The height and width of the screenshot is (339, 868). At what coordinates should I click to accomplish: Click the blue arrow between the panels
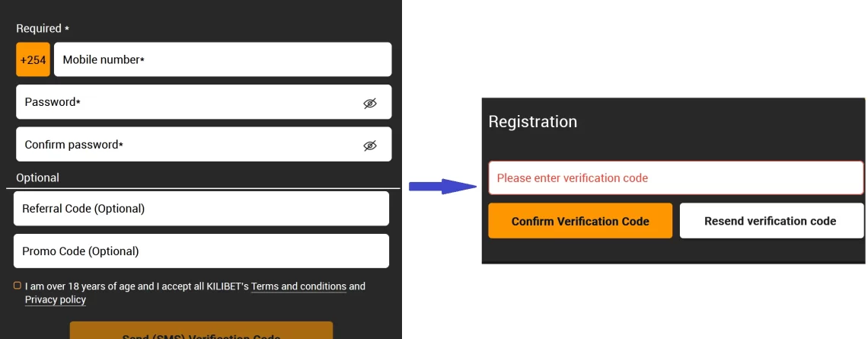click(443, 187)
